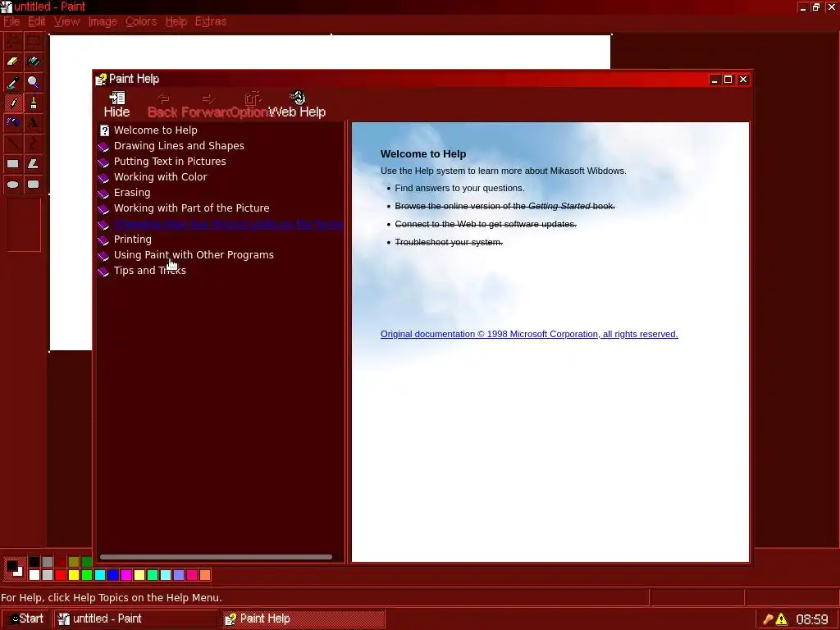Screen dimensions: 840x630
Task: Select the Fill With Color bucket tool
Action: (x=33, y=61)
